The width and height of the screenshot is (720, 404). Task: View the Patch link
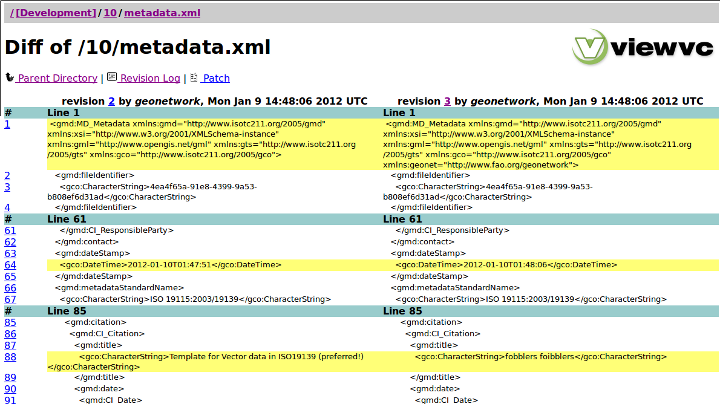coord(216,78)
